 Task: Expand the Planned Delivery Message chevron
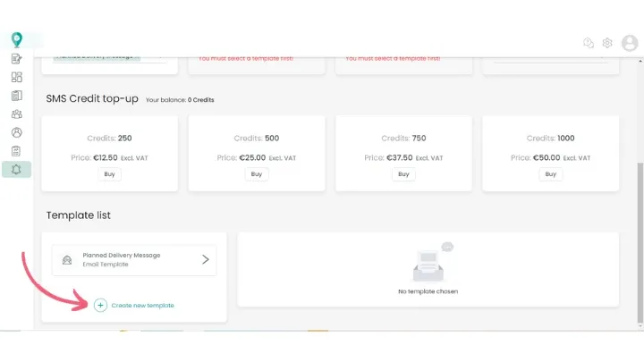(x=205, y=260)
